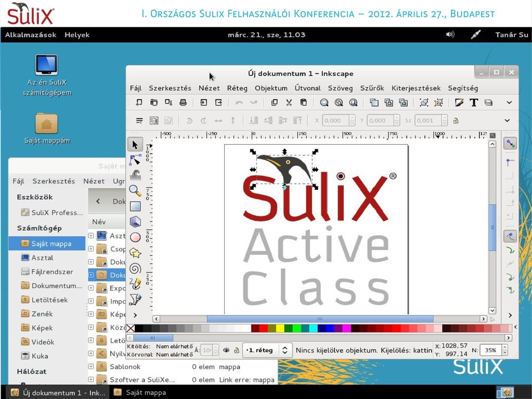Select the Pencil freehand tool

(135, 284)
